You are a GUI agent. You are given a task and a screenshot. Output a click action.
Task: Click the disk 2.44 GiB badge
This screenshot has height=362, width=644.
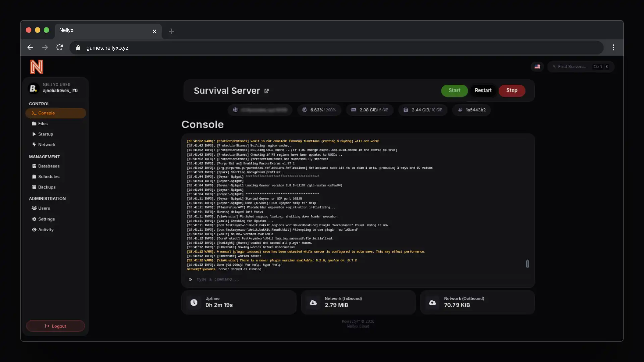(x=423, y=110)
